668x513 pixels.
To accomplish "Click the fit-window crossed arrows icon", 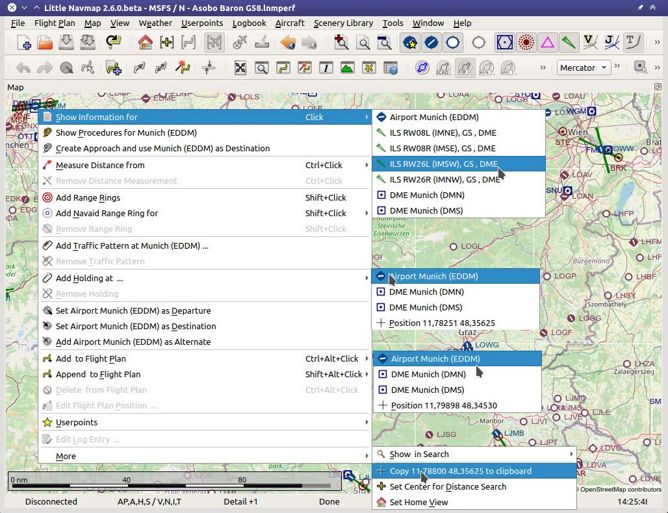I will (240, 68).
